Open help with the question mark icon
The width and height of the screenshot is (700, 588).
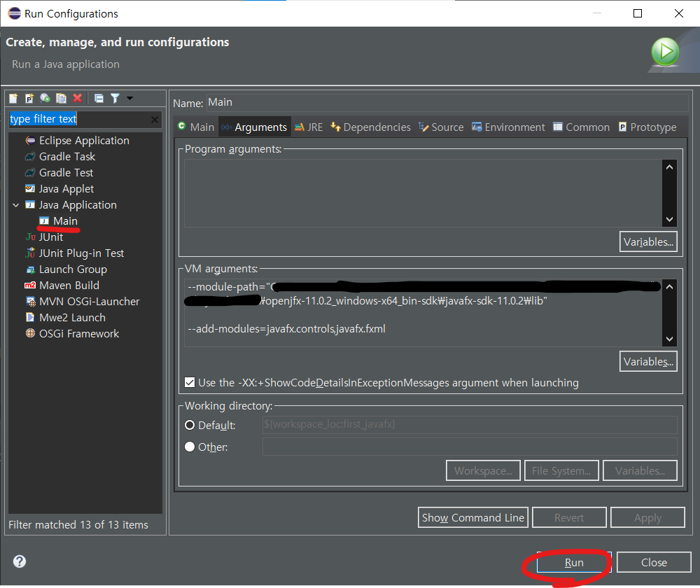point(20,561)
